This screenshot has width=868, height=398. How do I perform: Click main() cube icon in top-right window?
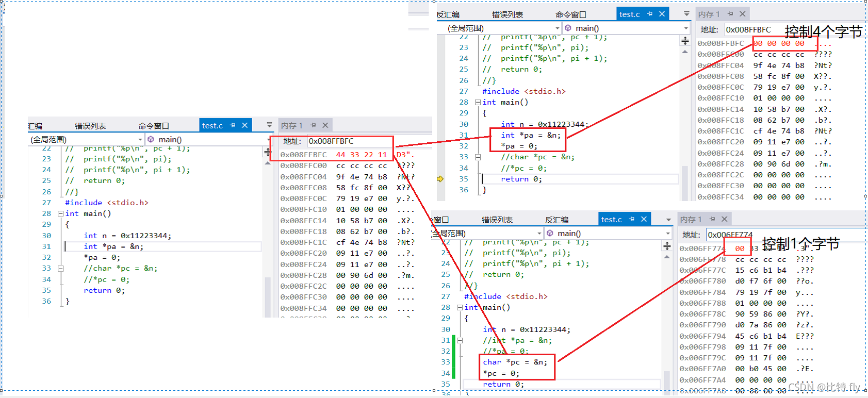coord(568,28)
